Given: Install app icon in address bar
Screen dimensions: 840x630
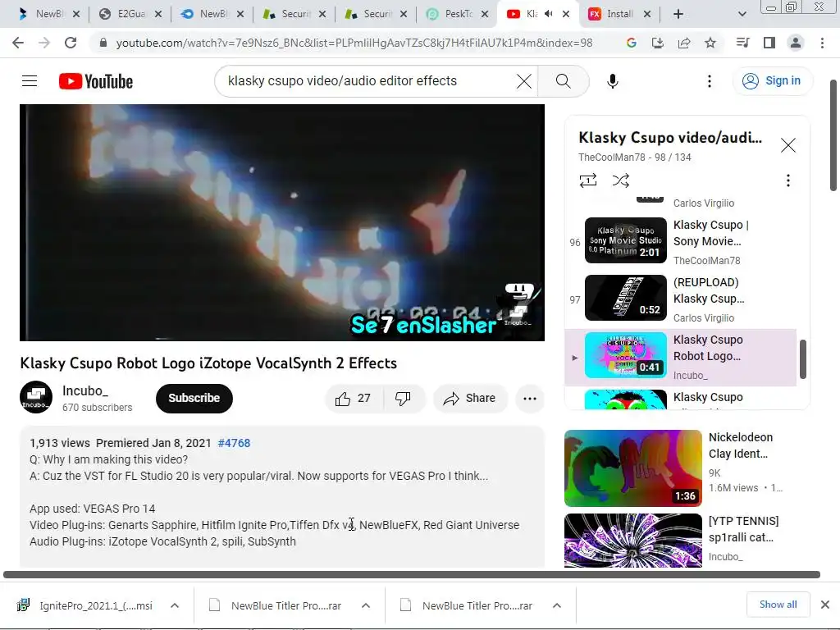Looking at the screenshot, I should [658, 43].
